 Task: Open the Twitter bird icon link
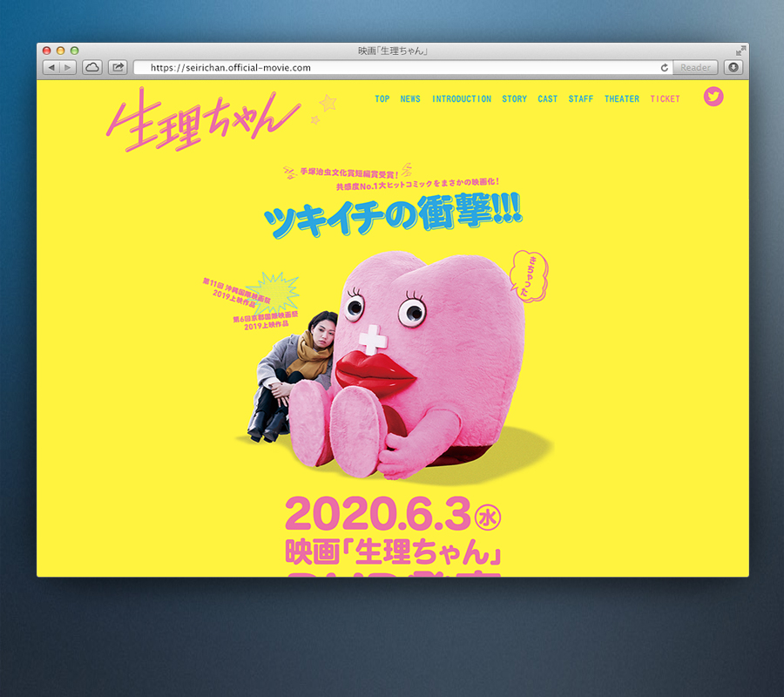tap(713, 97)
